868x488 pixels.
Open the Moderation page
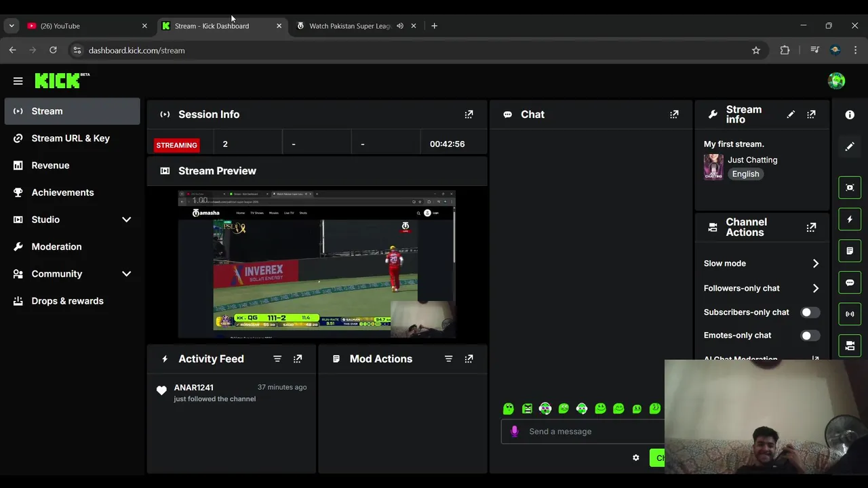pyautogui.click(x=72, y=247)
